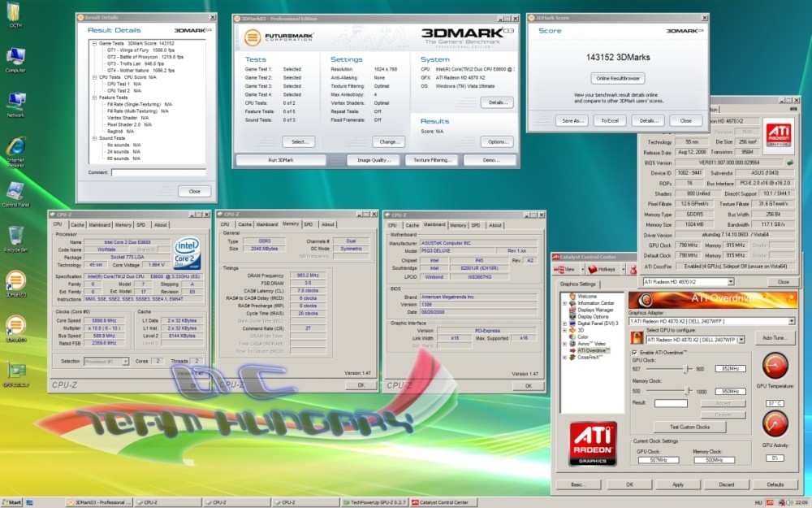Open the Control Panel desktop icon

15,194
